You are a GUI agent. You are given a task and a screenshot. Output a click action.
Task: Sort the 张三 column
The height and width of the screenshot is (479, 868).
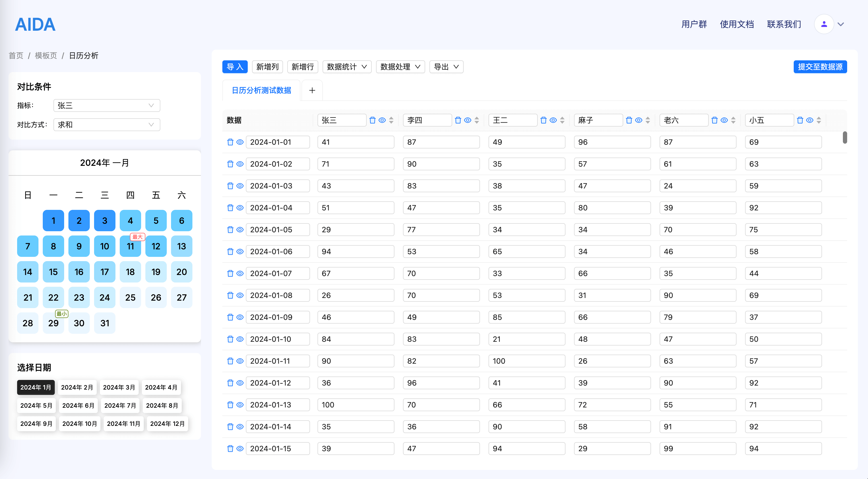391,120
